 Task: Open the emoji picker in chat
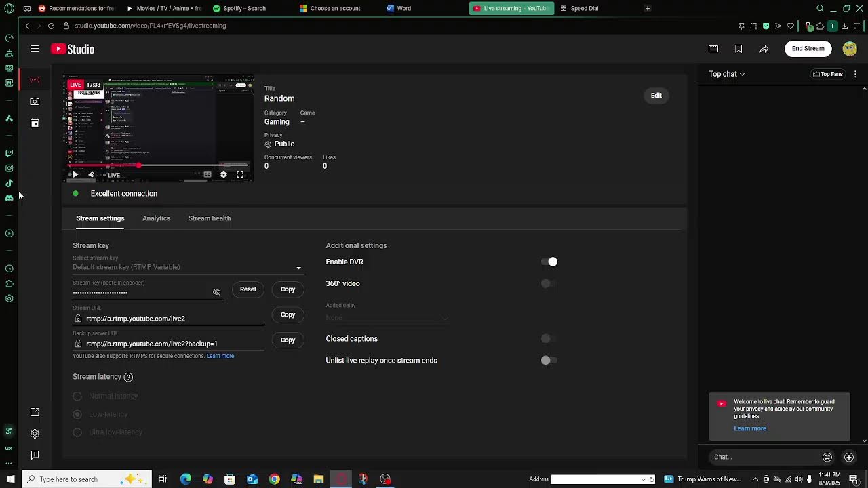tap(827, 457)
